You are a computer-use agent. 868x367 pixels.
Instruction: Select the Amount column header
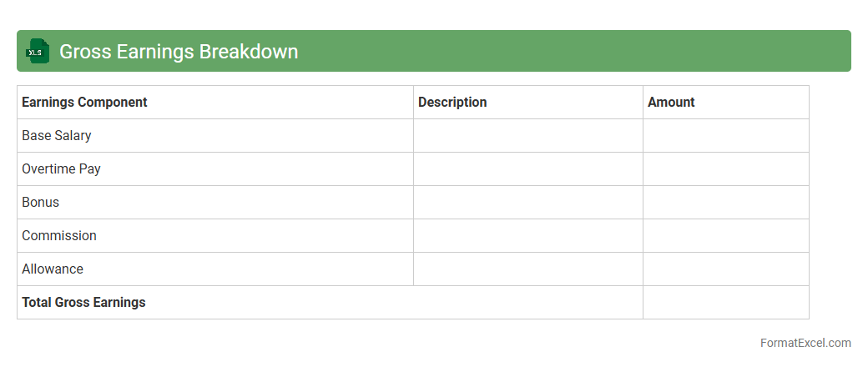coord(671,102)
